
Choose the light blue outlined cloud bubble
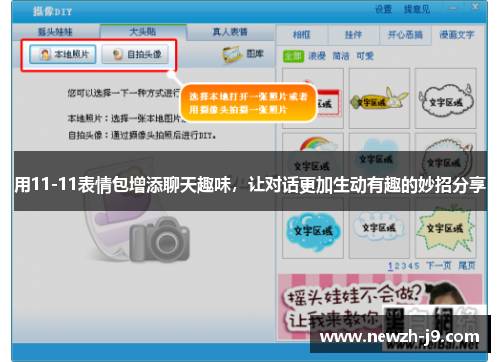pyautogui.click(x=379, y=228)
